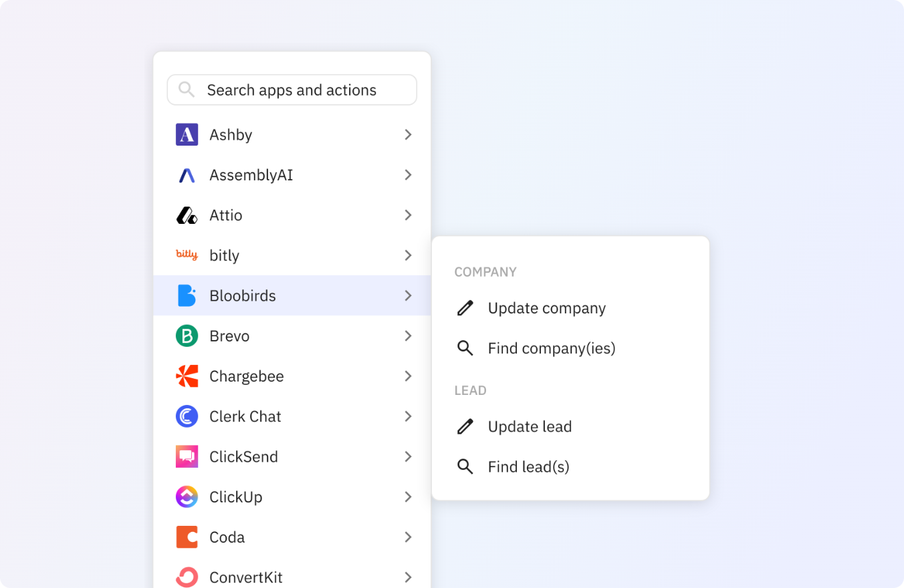This screenshot has height=588, width=904.
Task: Open the Clerk Chat app name label
Action: [x=245, y=416]
